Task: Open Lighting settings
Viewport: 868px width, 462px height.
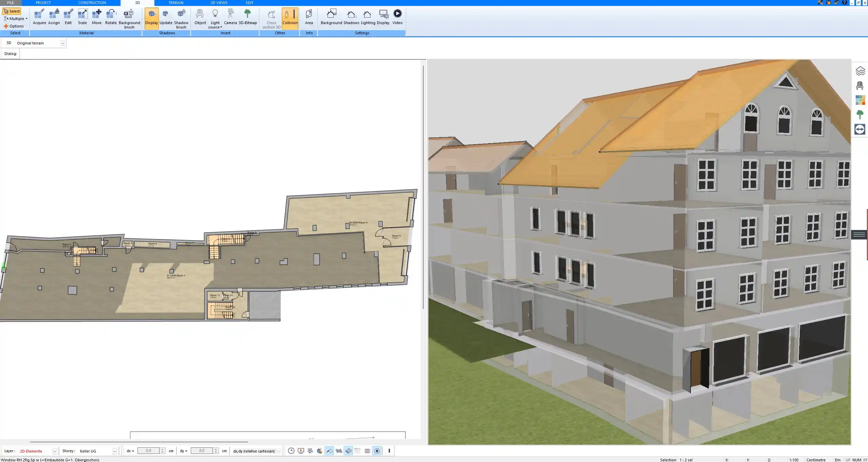Action: tap(368, 17)
